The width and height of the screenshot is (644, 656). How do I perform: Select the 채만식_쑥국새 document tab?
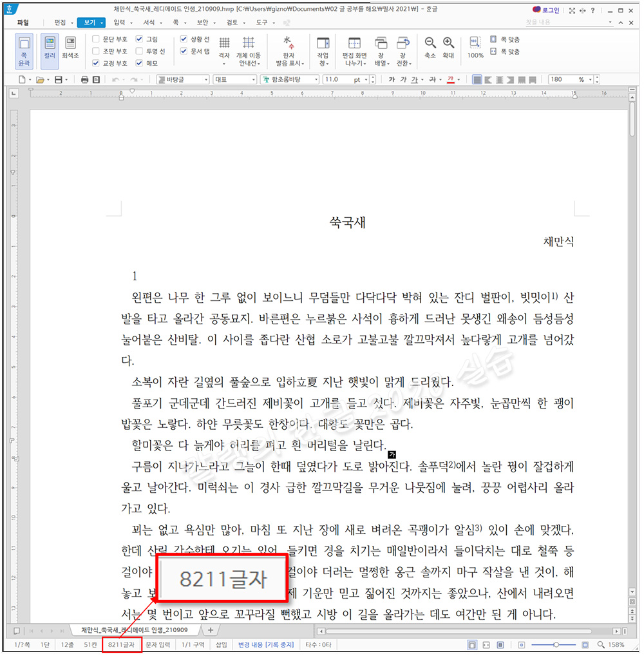coord(134,630)
